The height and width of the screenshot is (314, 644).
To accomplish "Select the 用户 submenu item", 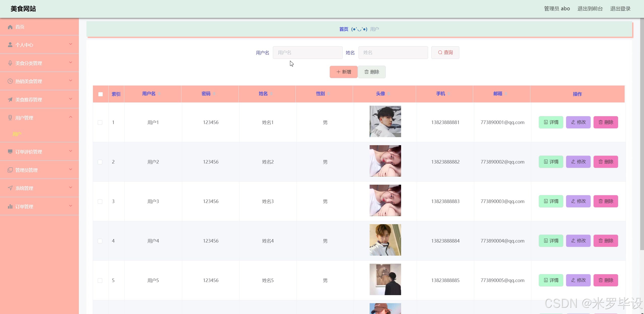I will coord(17,134).
